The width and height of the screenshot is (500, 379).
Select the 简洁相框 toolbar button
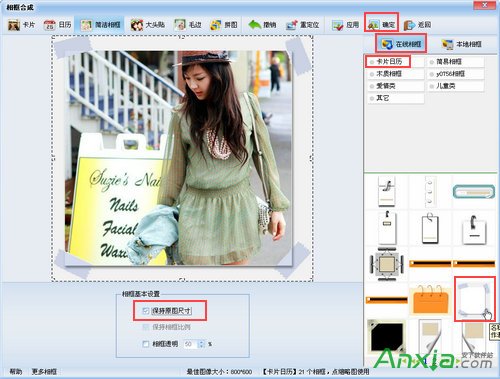click(x=100, y=25)
